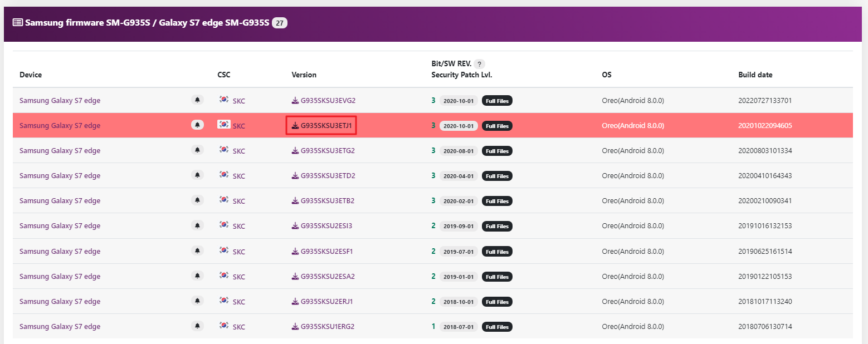Image resolution: width=868 pixels, height=344 pixels.
Task: Click SKC link in G935SKSU3ETD2 row
Action: pyautogui.click(x=239, y=176)
